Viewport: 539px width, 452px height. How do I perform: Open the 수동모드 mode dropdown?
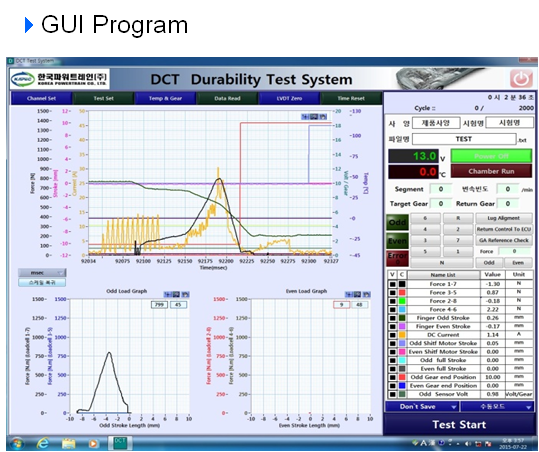click(497, 407)
